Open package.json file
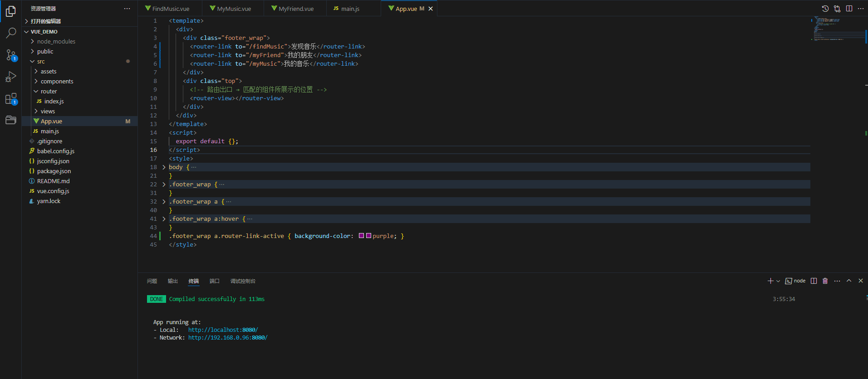 point(79,171)
